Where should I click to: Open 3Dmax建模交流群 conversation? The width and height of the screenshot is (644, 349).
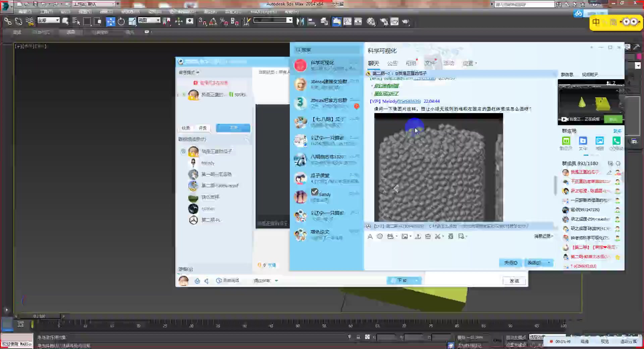coord(326,84)
